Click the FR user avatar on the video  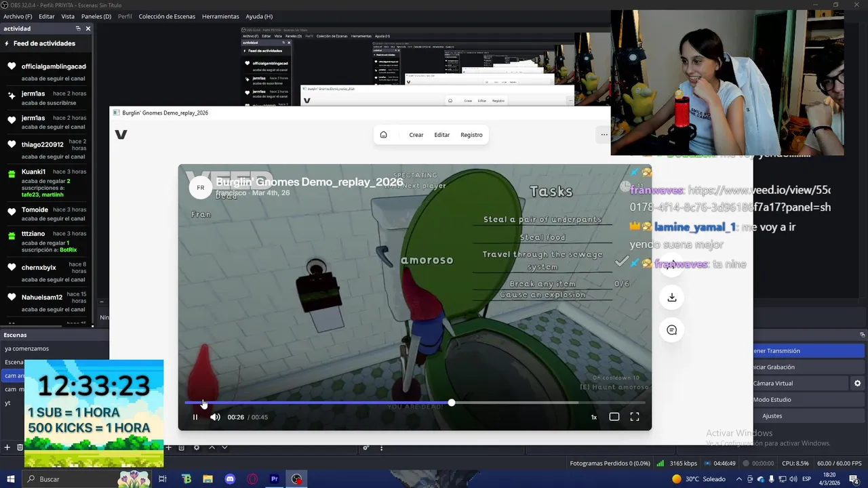[201, 188]
